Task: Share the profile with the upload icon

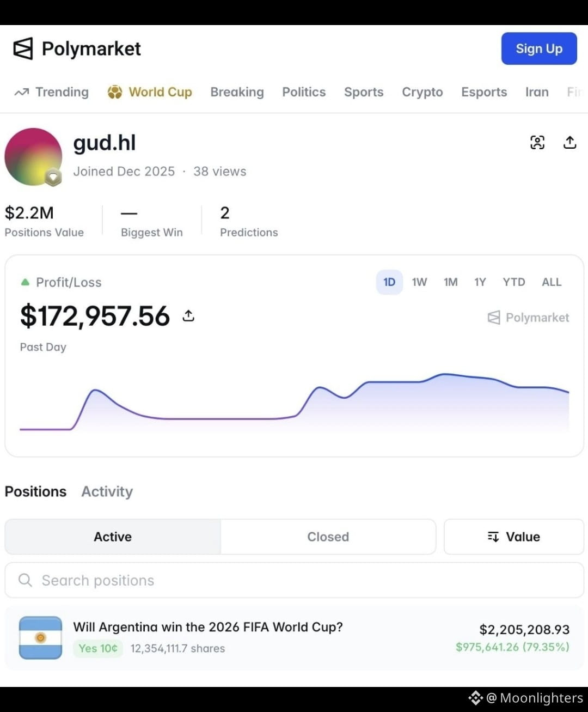Action: [569, 142]
